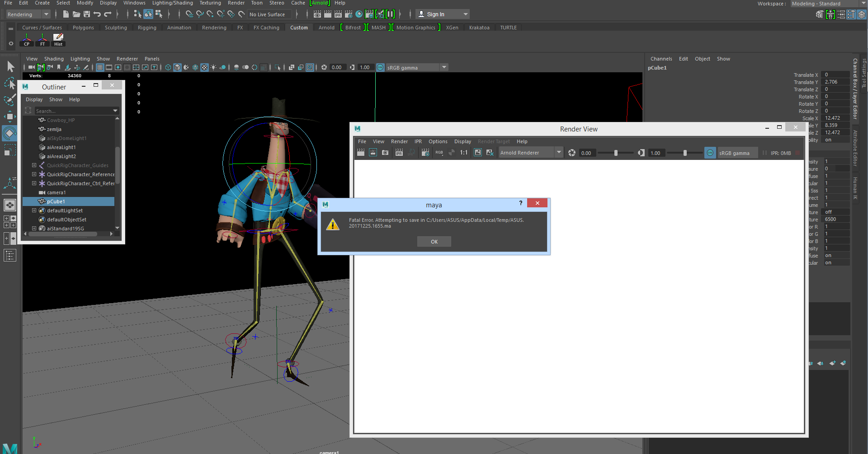Toggle color management ON button in Render View
Screen dimensions: 868x454
click(x=710, y=153)
